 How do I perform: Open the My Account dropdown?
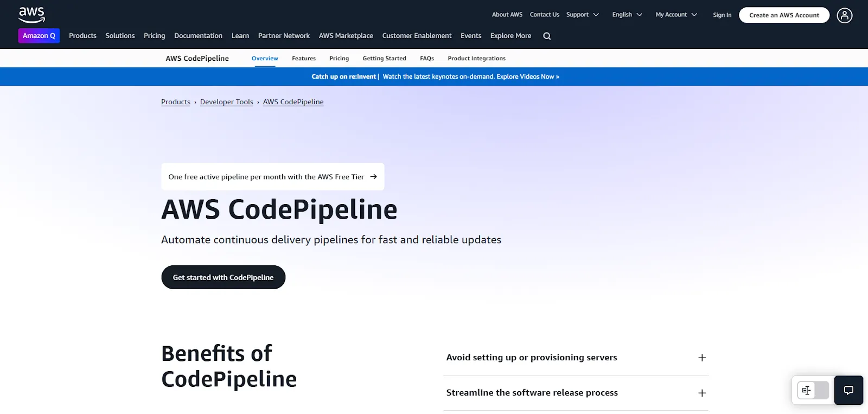(676, 15)
